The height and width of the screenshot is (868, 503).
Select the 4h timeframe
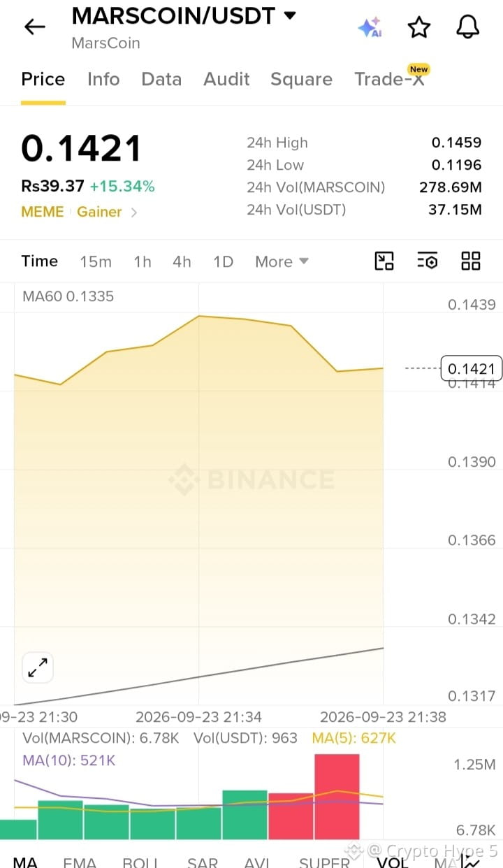click(x=182, y=261)
